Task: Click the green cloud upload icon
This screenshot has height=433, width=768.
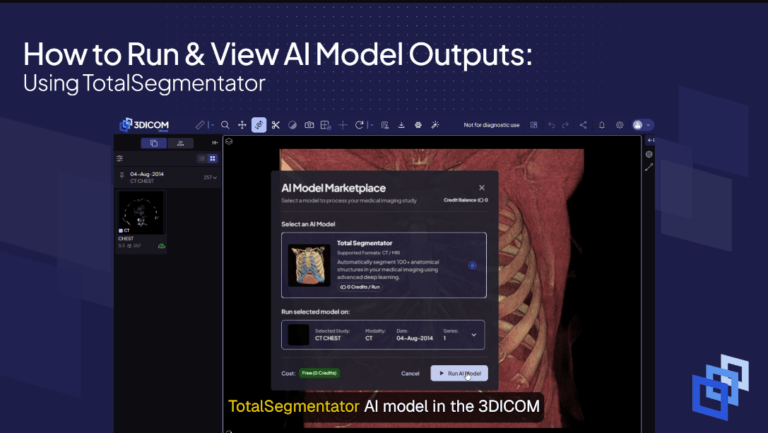Action: [162, 246]
